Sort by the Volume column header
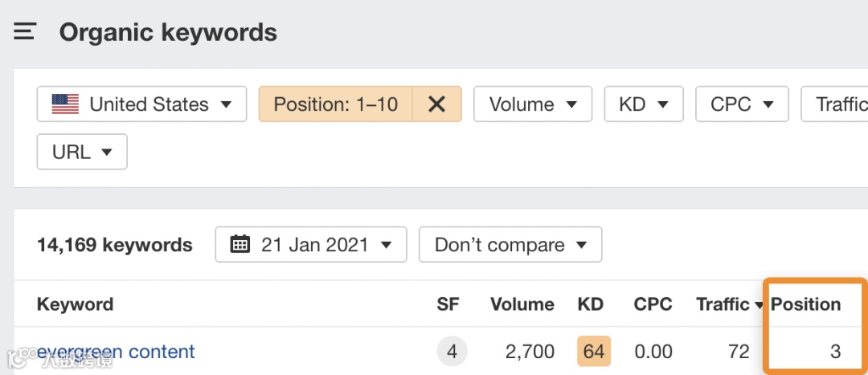The image size is (868, 375). 522,304
